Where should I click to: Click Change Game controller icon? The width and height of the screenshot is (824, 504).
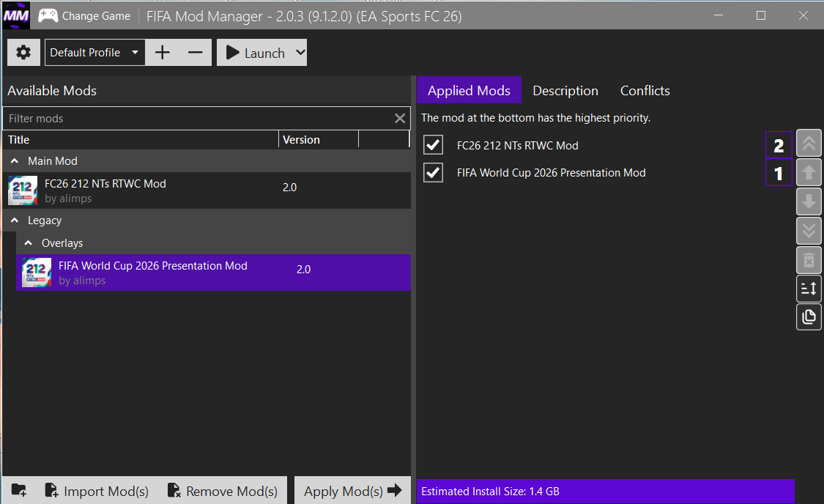coord(48,16)
